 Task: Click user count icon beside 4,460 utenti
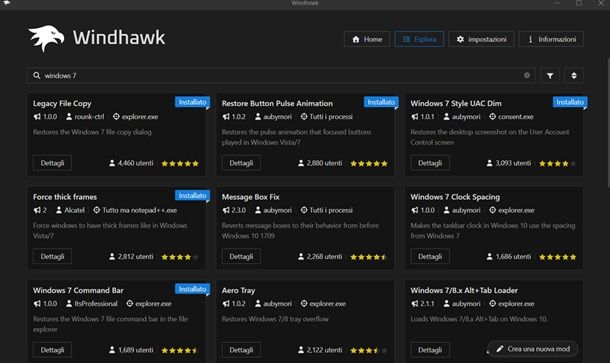pos(112,163)
